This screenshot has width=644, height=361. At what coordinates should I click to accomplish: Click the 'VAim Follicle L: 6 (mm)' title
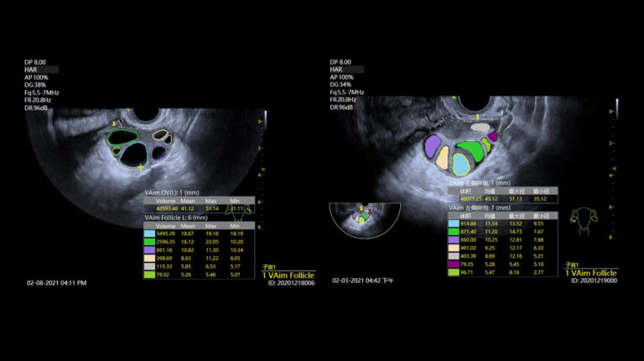click(x=176, y=217)
